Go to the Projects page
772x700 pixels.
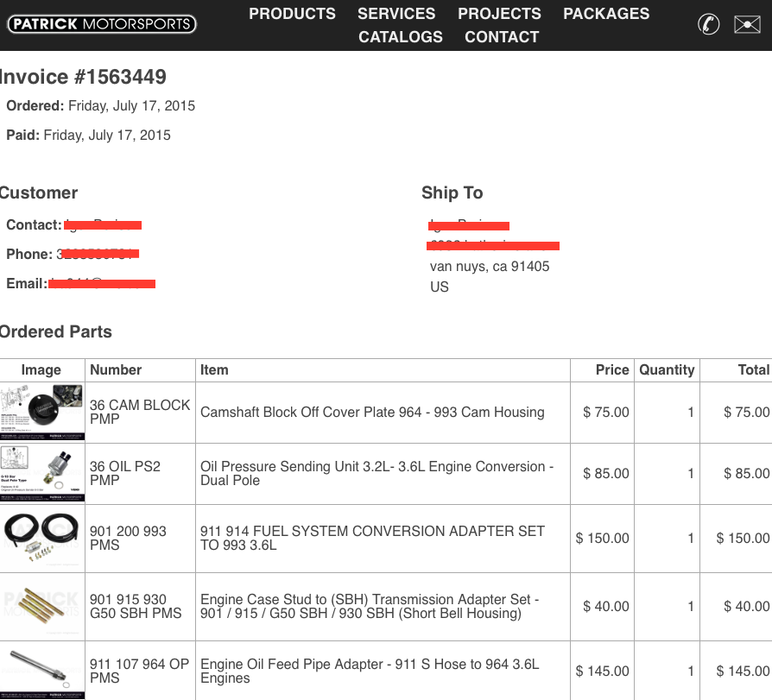tap(499, 14)
